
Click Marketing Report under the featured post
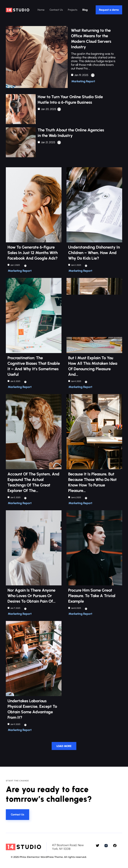[x=83, y=81]
